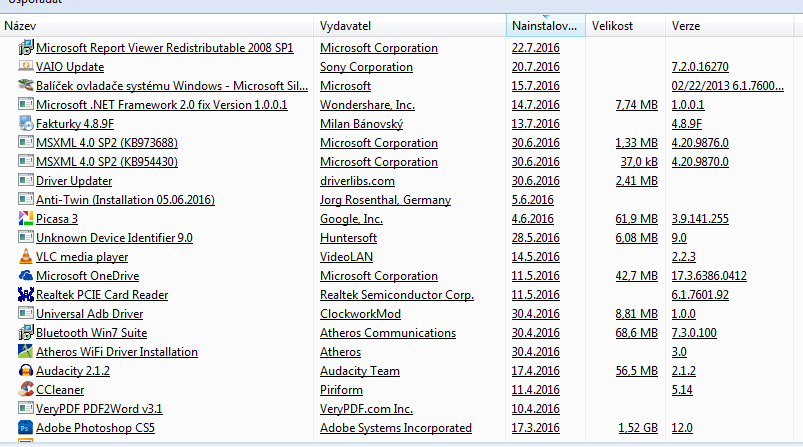Click install date 5.6.2016

point(532,200)
